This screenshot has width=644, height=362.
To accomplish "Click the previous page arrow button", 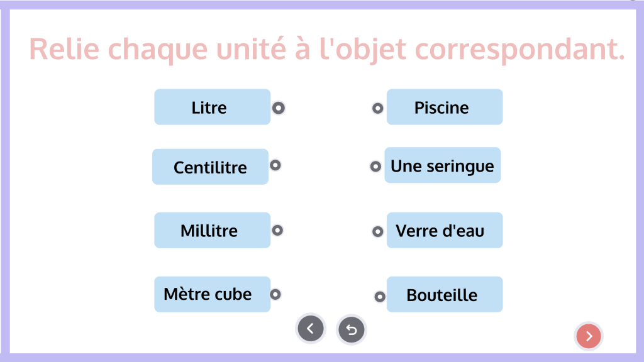I will 311,328.
